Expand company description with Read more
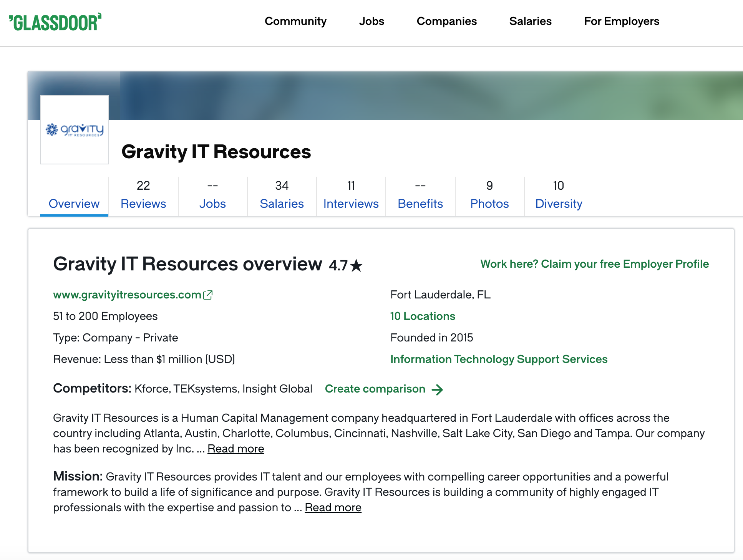743x560 pixels. pyautogui.click(x=236, y=449)
